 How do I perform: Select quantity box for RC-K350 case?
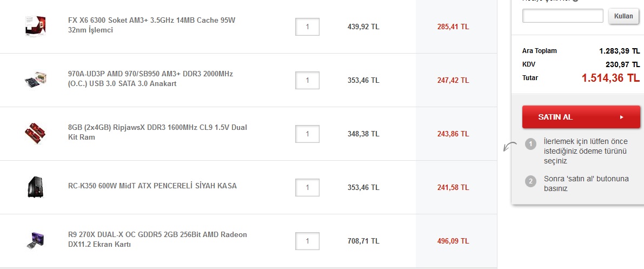pos(307,187)
